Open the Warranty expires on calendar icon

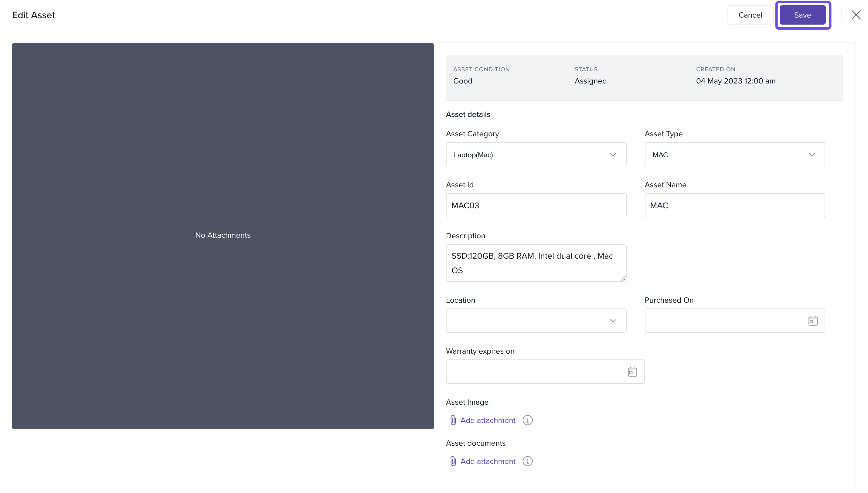pos(632,372)
